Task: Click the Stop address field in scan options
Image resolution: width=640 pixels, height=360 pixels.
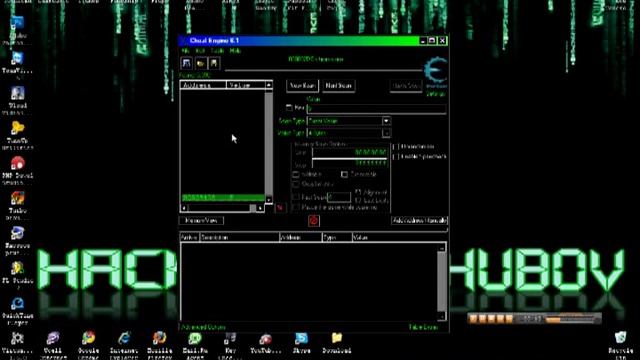Action: click(x=349, y=164)
